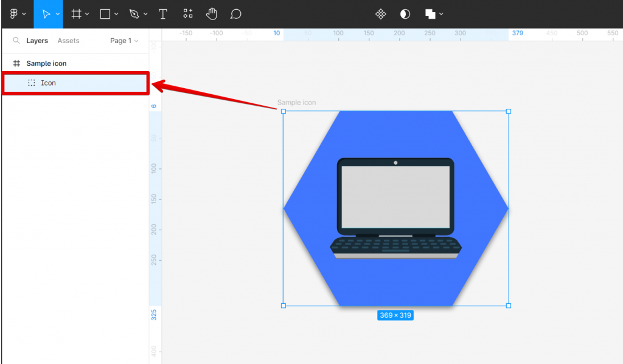The height and width of the screenshot is (364, 623).
Task: Select the Layers tab
Action: (37, 41)
